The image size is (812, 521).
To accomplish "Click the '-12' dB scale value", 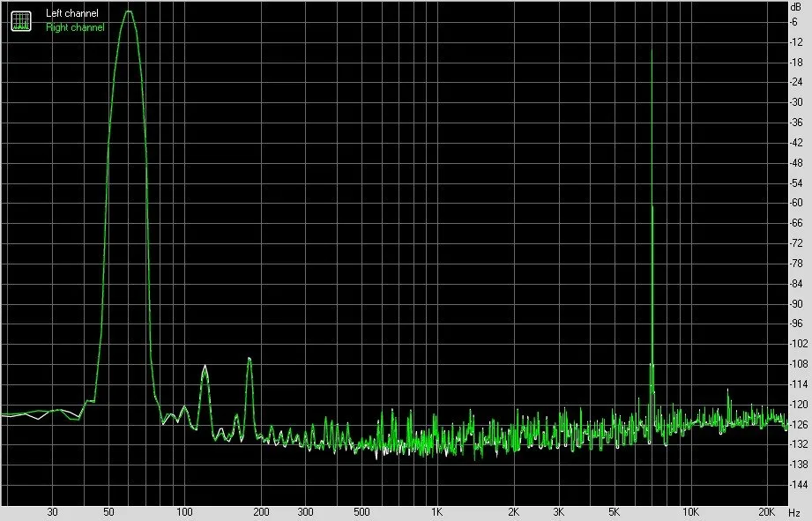I will 796,42.
